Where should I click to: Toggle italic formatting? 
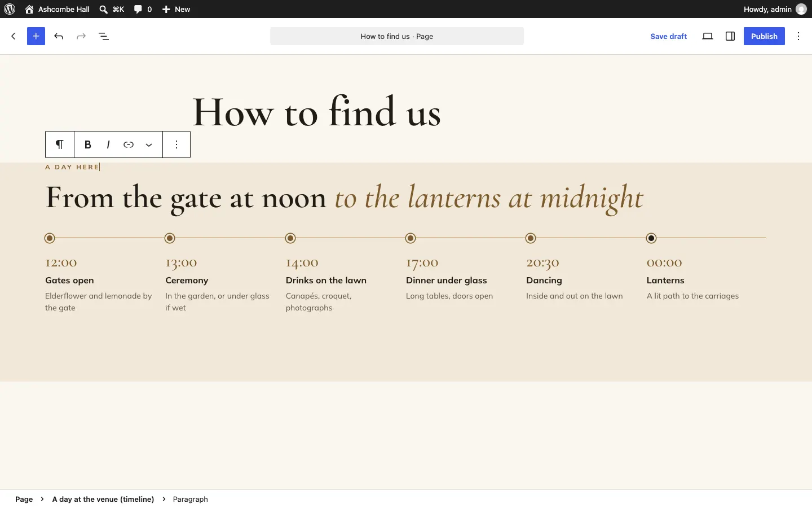pyautogui.click(x=108, y=144)
